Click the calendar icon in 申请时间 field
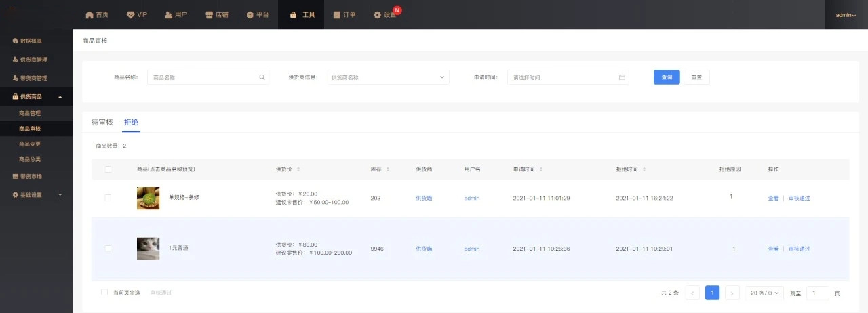868x313 pixels. click(622, 77)
